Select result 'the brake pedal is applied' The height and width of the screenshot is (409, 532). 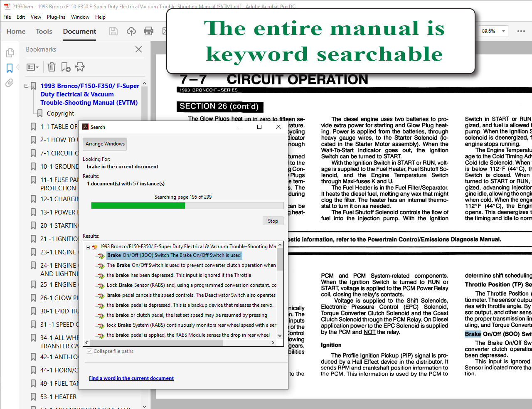click(x=188, y=335)
